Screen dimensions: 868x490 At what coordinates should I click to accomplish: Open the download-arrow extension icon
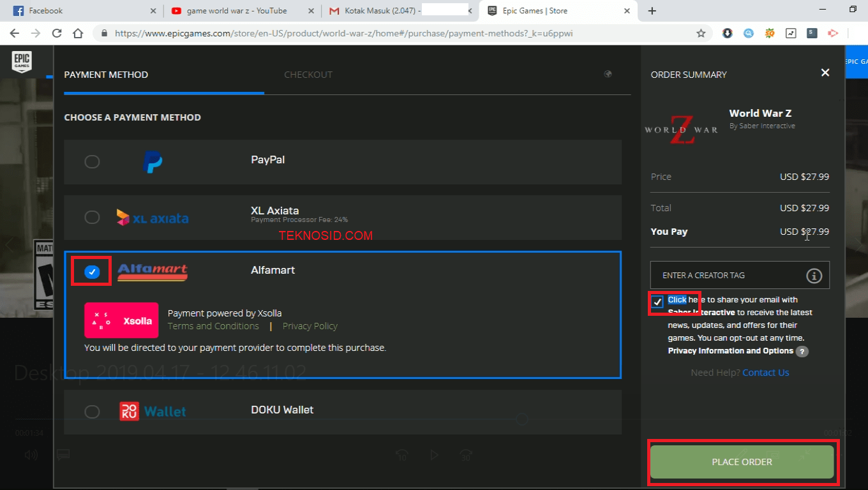click(728, 33)
